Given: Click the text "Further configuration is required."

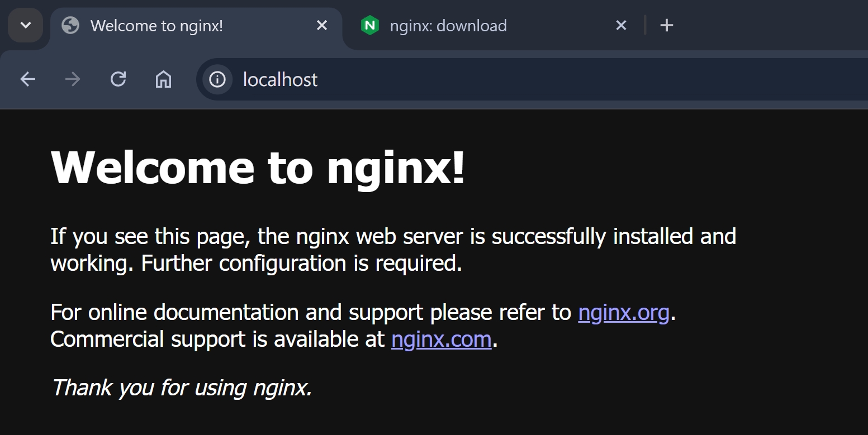Looking at the screenshot, I should pyautogui.click(x=302, y=263).
